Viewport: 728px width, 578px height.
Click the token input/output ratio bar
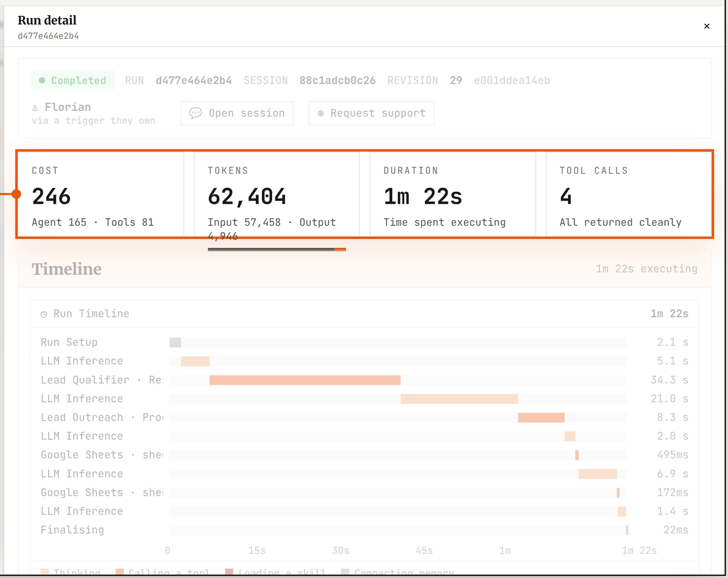(277, 249)
